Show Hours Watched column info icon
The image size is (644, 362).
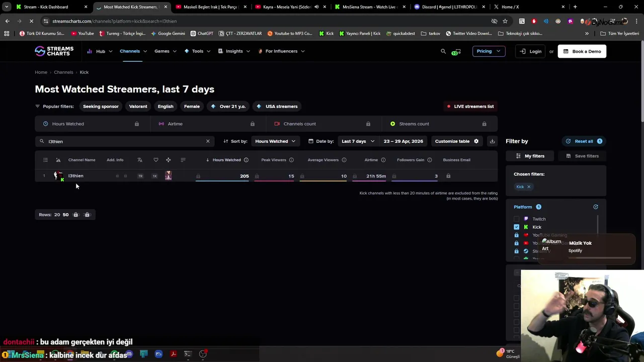246,160
